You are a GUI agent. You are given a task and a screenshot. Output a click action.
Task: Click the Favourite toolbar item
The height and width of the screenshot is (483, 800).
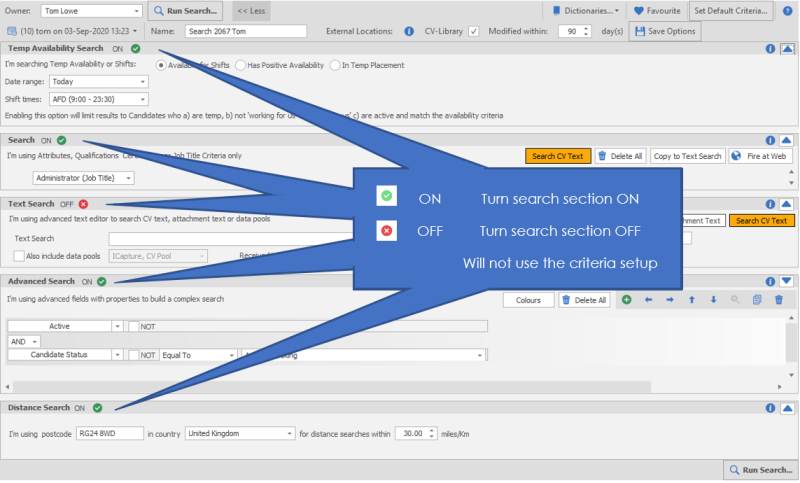pos(657,11)
